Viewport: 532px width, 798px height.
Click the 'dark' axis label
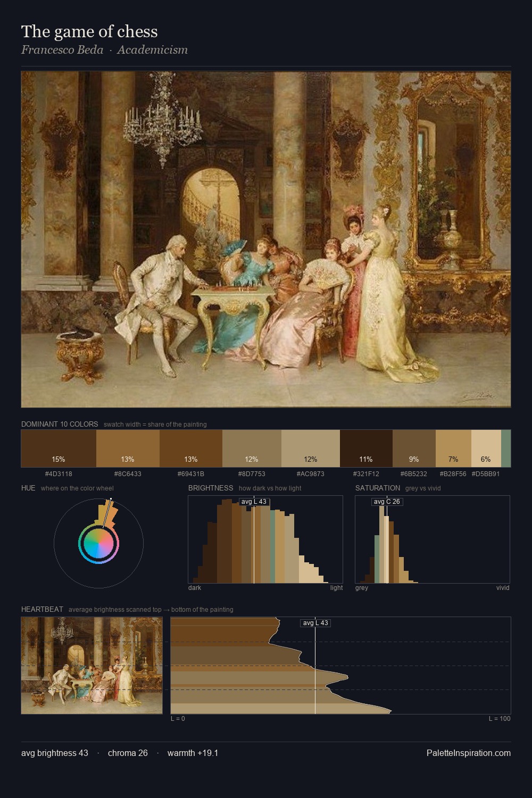195,588
